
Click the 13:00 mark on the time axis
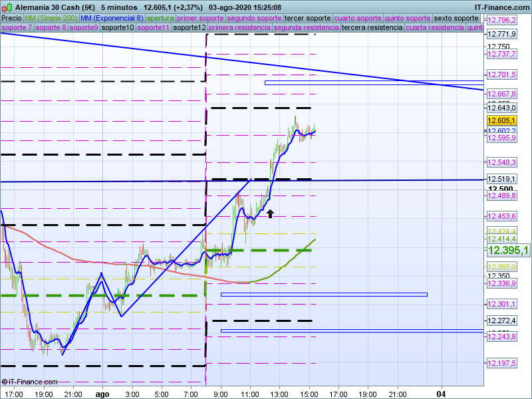tap(279, 394)
